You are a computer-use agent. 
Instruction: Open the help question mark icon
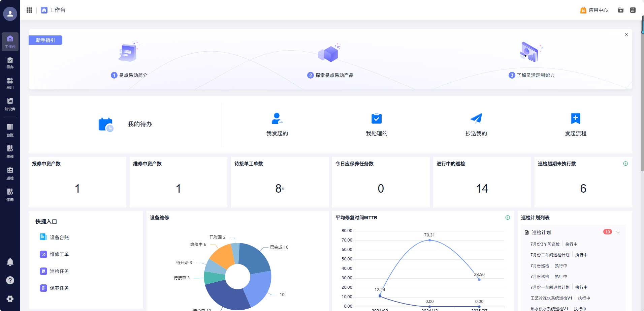pyautogui.click(x=10, y=280)
